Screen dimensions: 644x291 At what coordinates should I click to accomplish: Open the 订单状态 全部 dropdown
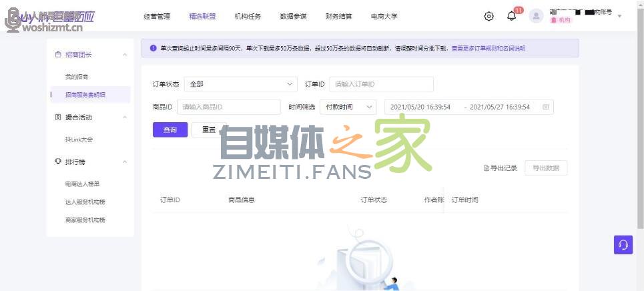coord(241,84)
